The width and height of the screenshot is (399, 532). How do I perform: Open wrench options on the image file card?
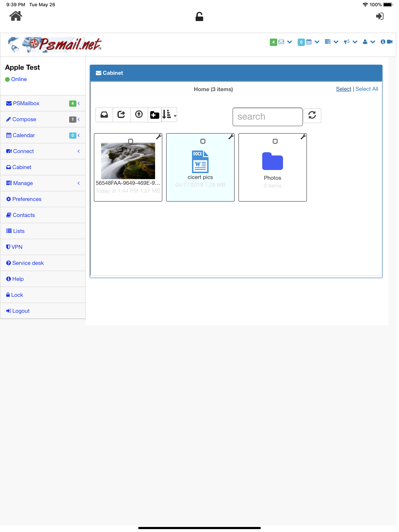pyautogui.click(x=159, y=137)
